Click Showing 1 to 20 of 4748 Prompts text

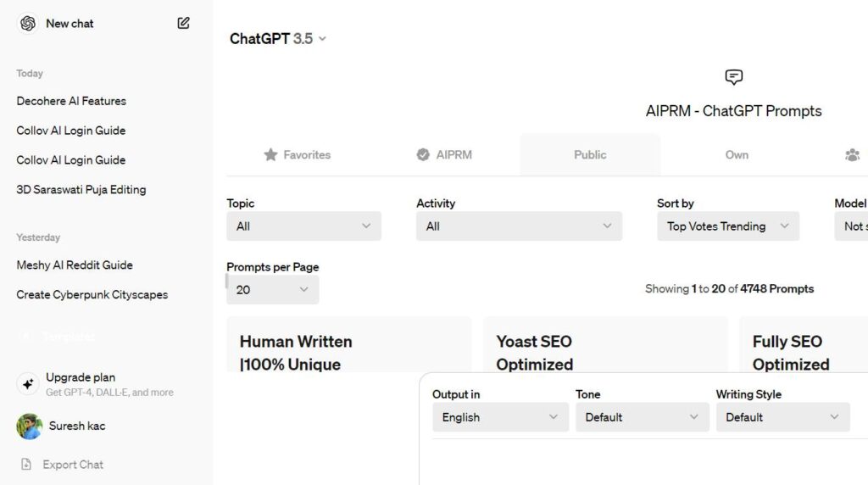click(x=729, y=289)
